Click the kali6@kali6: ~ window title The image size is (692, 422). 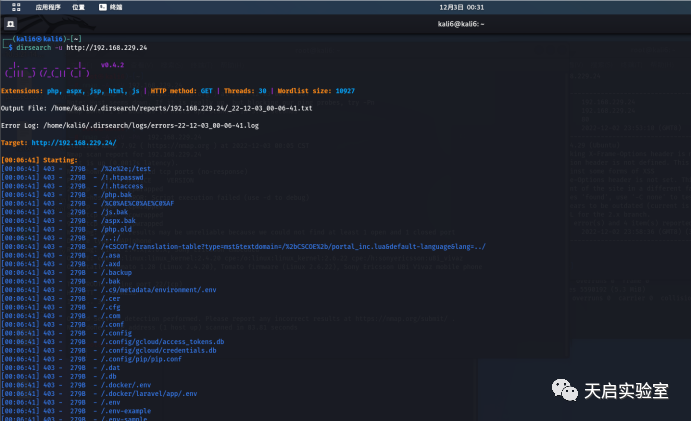point(461,24)
